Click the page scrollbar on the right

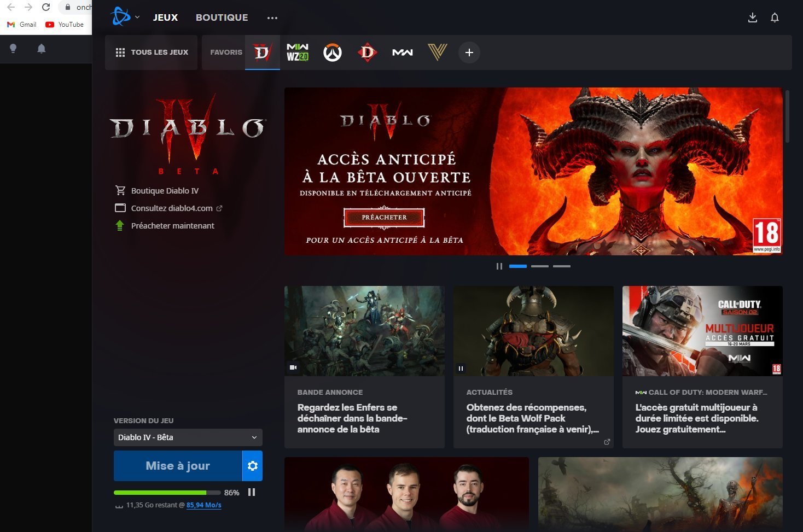(788, 116)
